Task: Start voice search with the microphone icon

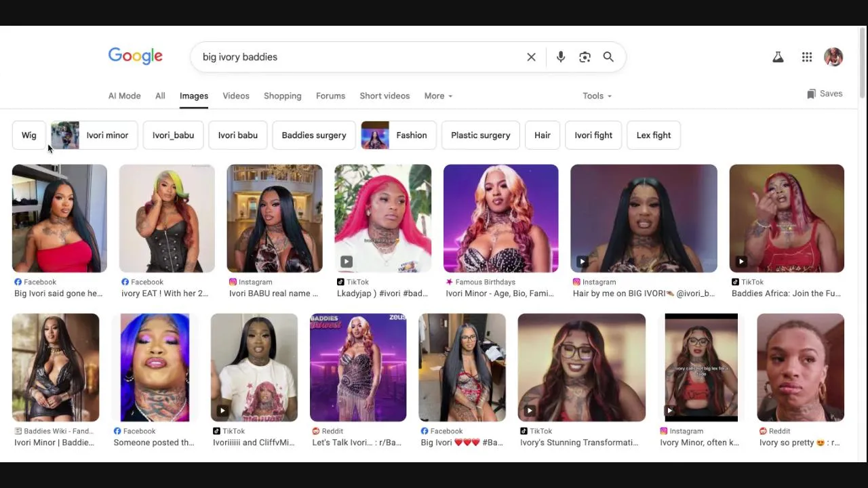Action: pyautogui.click(x=560, y=57)
